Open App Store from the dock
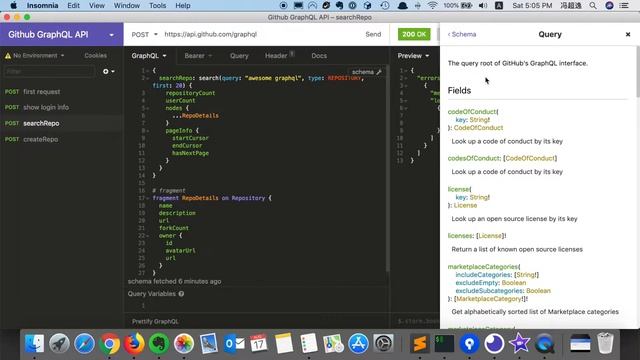This screenshot has height=360, width=640. click(358, 343)
